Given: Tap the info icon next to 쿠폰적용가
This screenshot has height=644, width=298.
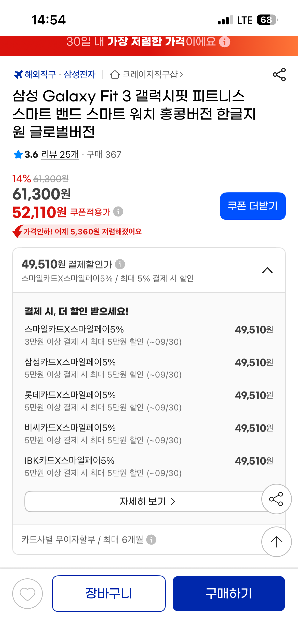Looking at the screenshot, I should pyautogui.click(x=118, y=212).
